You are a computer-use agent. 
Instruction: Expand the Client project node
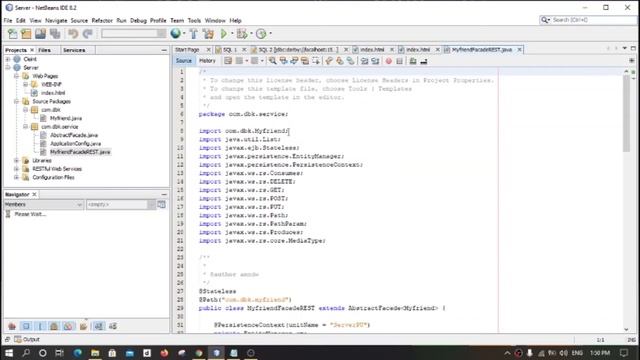click(8, 59)
